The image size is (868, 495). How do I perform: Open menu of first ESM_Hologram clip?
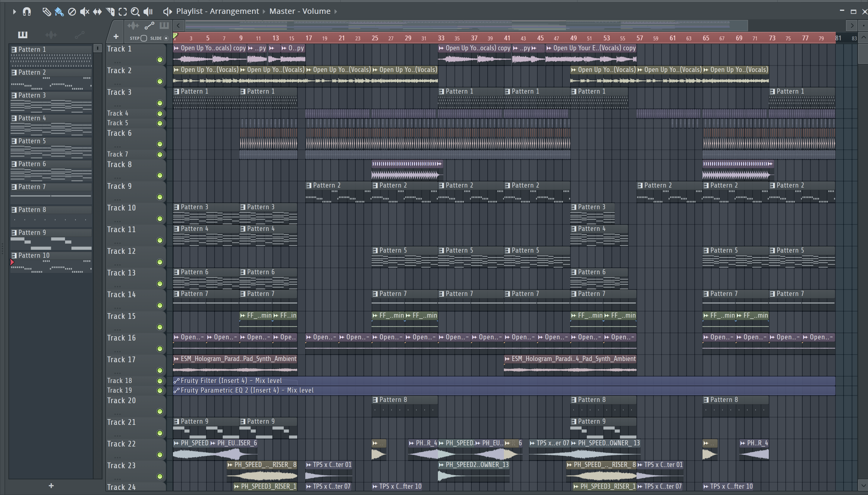[x=176, y=359]
